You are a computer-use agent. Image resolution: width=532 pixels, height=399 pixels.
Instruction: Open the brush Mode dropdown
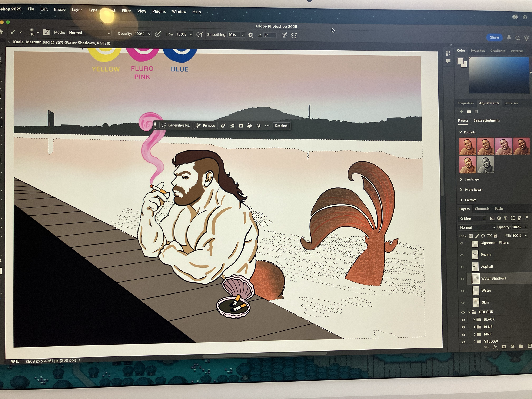point(89,33)
